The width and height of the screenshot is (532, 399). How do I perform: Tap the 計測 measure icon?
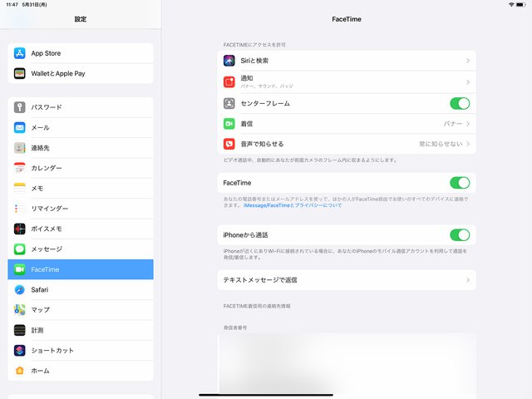tap(20, 330)
